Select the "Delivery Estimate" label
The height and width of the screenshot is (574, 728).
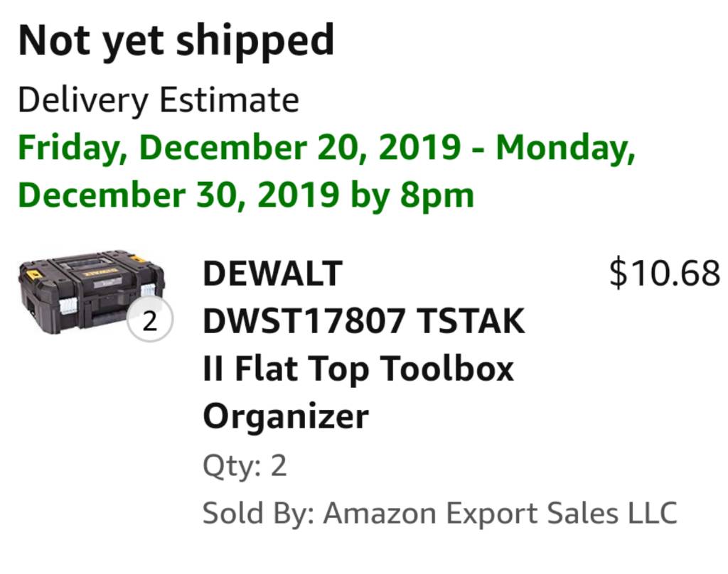158,100
